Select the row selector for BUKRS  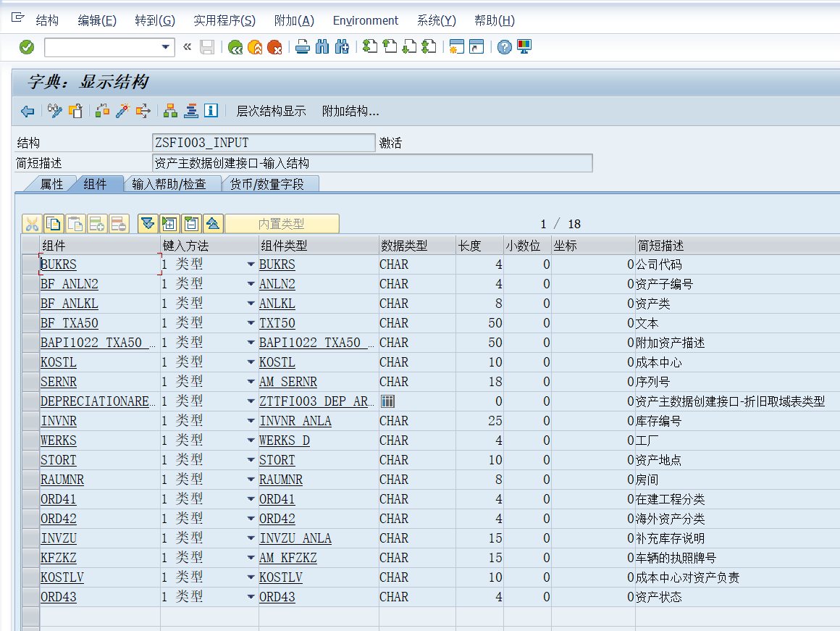(31, 264)
